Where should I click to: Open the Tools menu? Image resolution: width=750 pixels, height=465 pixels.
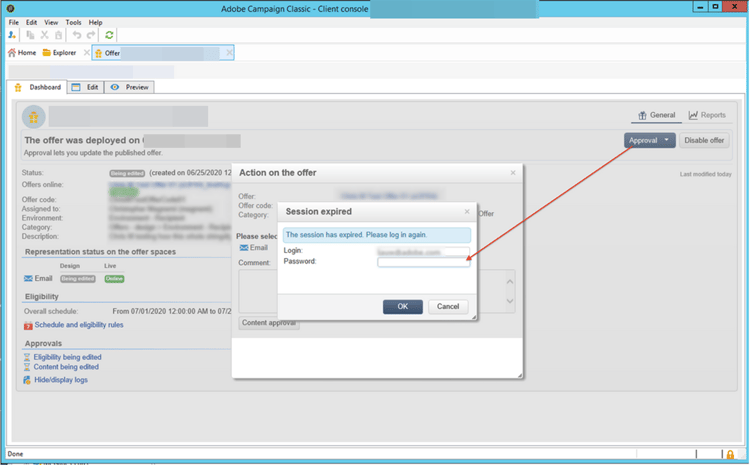click(73, 22)
